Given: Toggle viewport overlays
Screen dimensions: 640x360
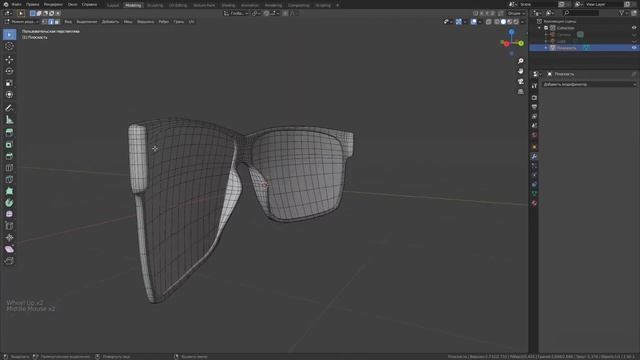Looking at the screenshot, I should pos(473,22).
